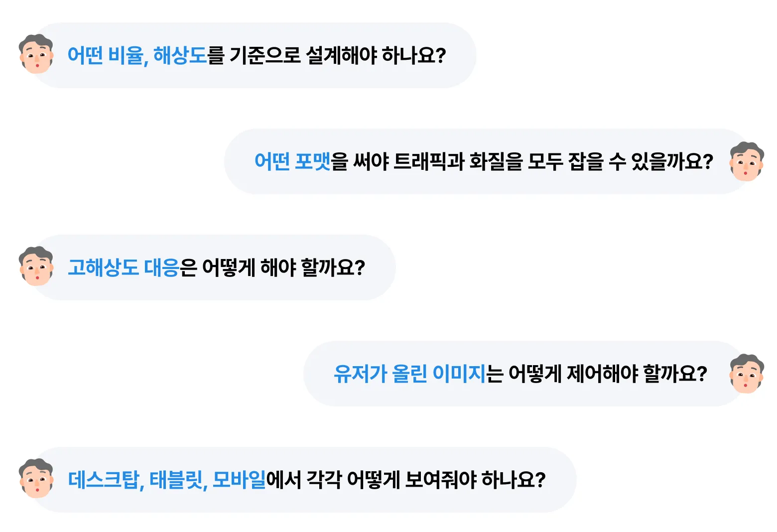This screenshot has height=532, width=777.
Task: Select the bubble text '어떻게 해야 할까요?'
Action: tap(283, 267)
